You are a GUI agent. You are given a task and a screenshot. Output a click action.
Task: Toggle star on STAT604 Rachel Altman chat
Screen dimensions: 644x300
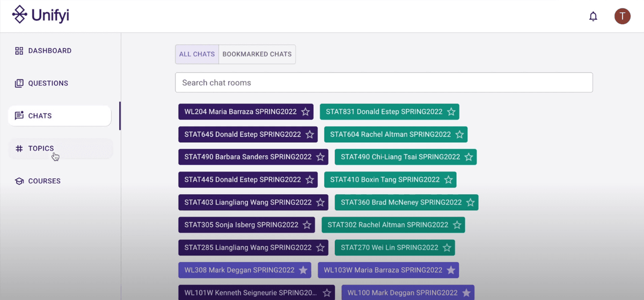459,135
